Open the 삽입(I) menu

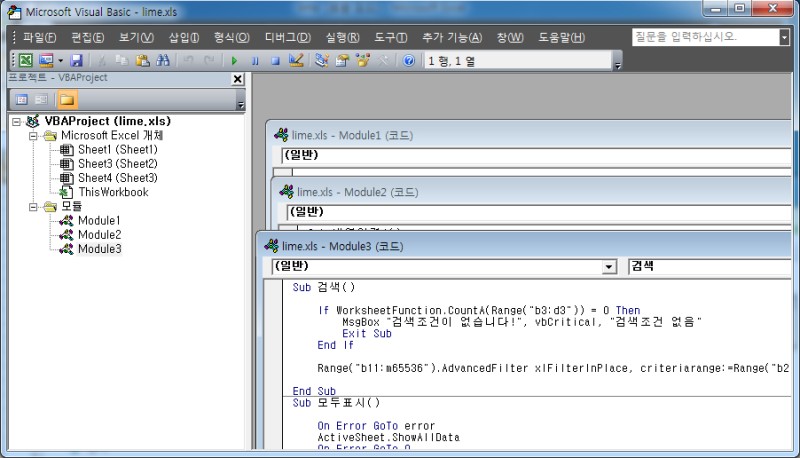click(x=184, y=37)
